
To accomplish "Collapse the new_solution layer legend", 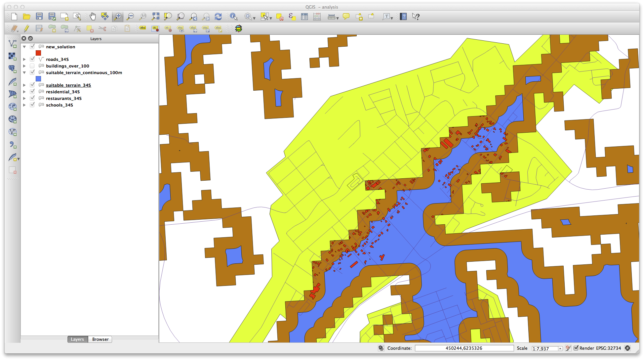I will point(24,47).
